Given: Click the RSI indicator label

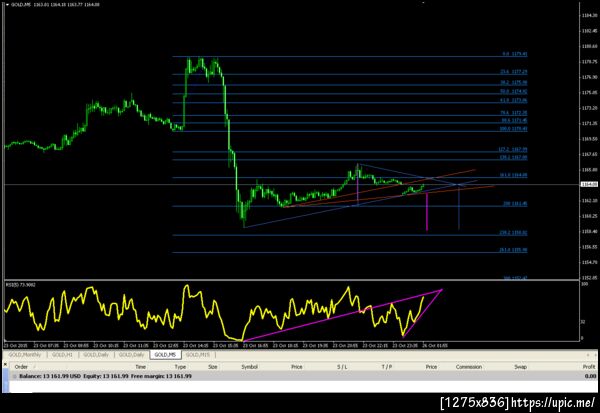Looking at the screenshot, I should [x=20, y=285].
